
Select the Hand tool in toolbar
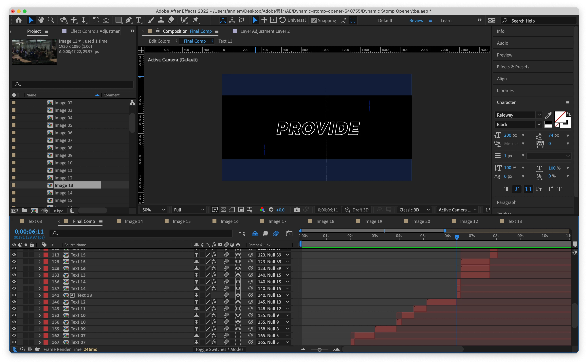tap(41, 20)
